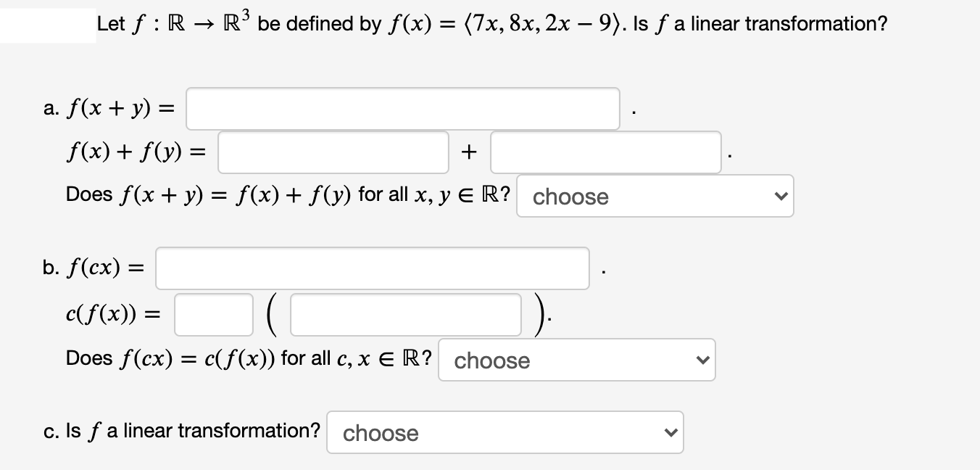The image size is (980, 470).
Task: Select the choose placeholder text in part a
Action: pos(570,197)
